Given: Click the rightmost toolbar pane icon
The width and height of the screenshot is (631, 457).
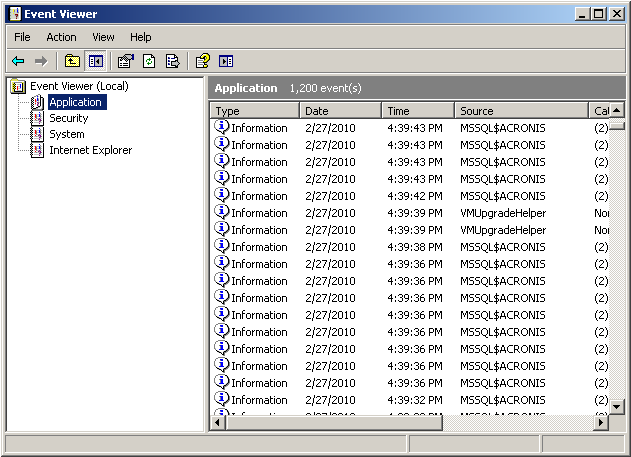Looking at the screenshot, I should (x=226, y=61).
